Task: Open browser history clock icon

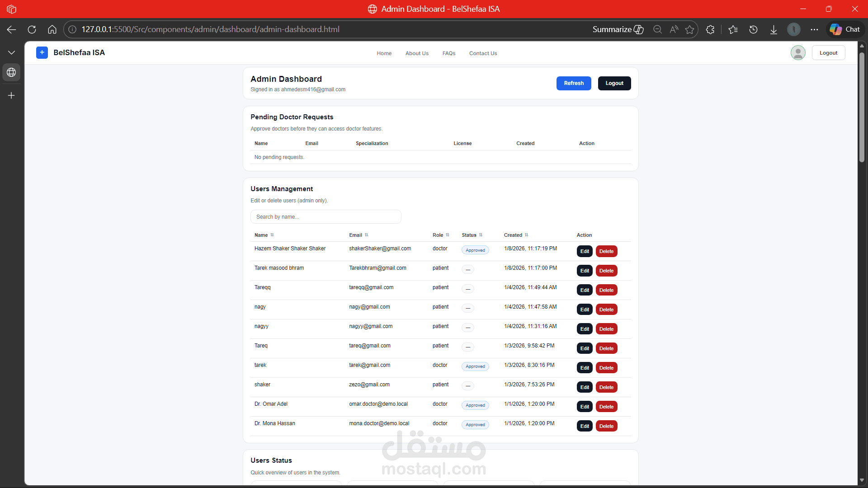Action: [753, 29]
